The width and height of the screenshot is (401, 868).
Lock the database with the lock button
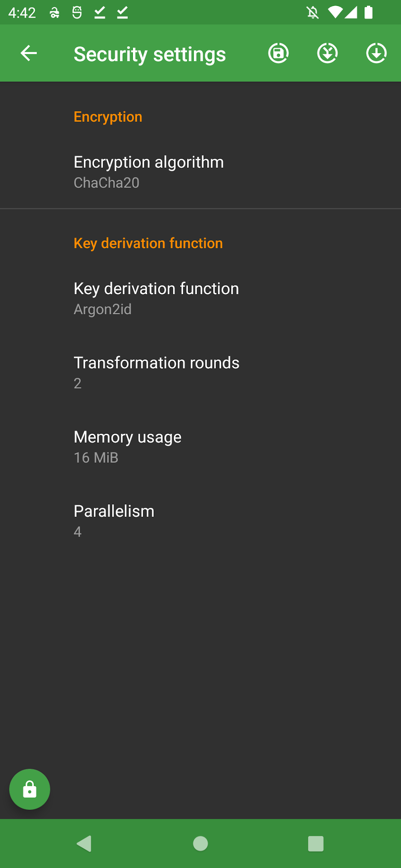pyautogui.click(x=30, y=789)
